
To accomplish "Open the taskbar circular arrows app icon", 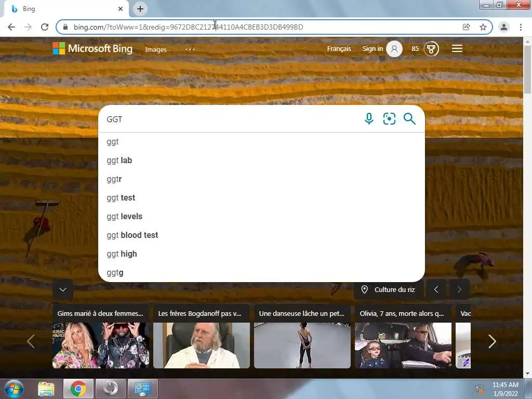I will [111, 389].
